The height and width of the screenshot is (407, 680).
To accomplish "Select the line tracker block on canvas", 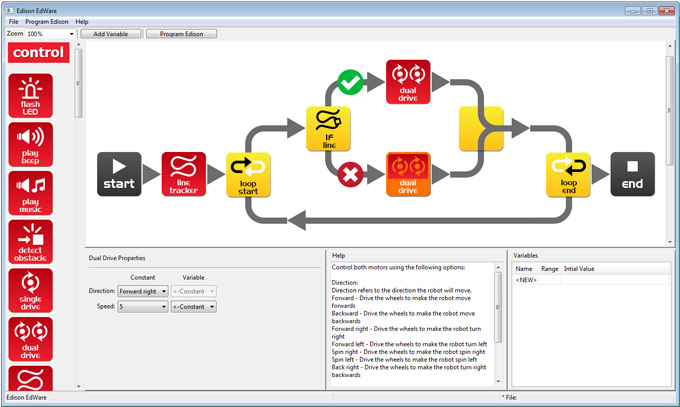I will coord(183,174).
